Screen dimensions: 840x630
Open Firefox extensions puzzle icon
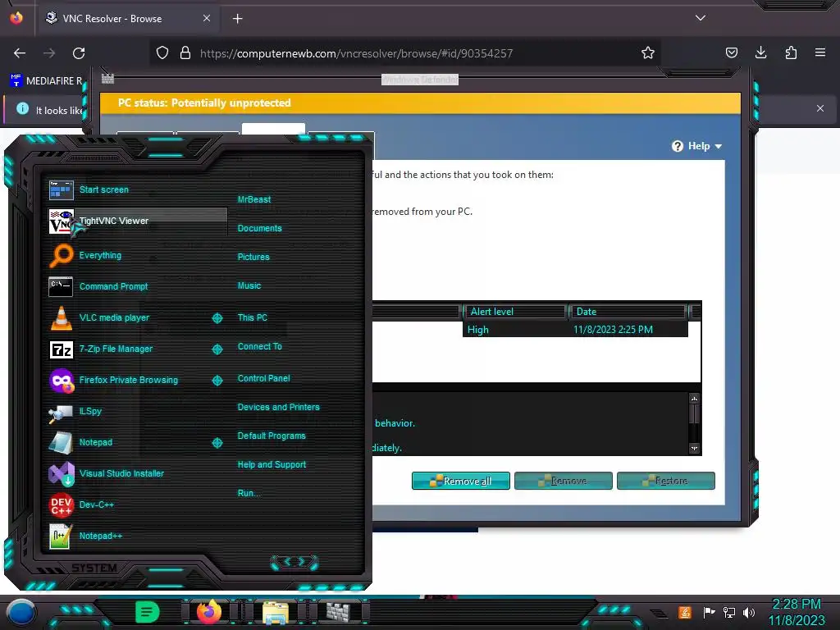point(791,52)
